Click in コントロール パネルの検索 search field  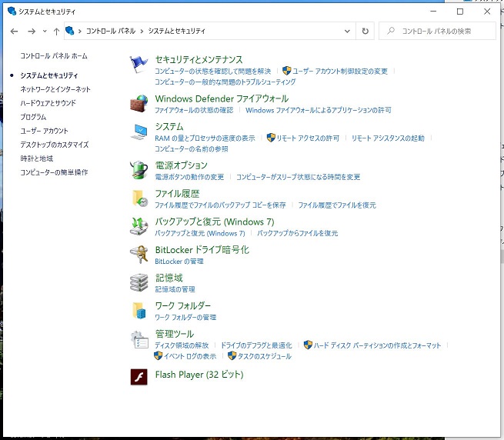pyautogui.click(x=437, y=32)
